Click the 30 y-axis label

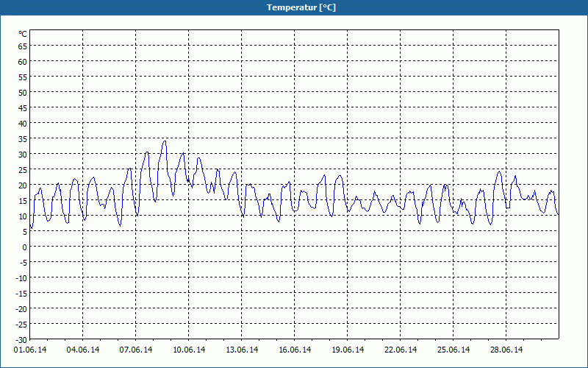click(x=23, y=155)
